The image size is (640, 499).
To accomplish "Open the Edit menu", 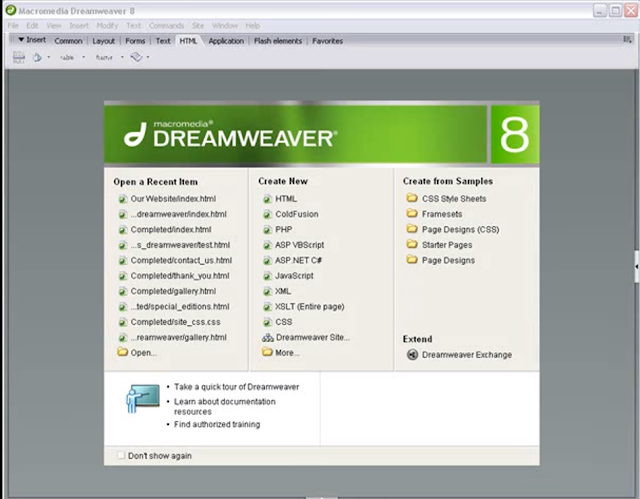I will click(32, 26).
